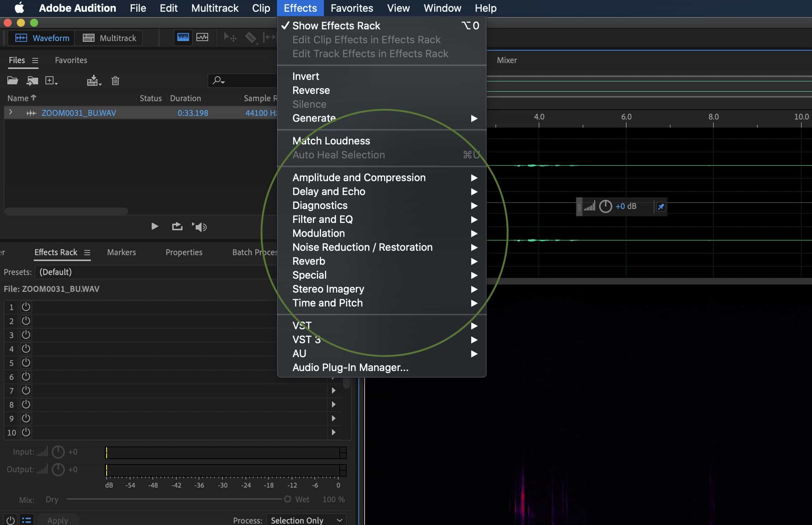Viewport: 812px width, 525px height.
Task: Sort files by Duration column header
Action: coord(185,98)
